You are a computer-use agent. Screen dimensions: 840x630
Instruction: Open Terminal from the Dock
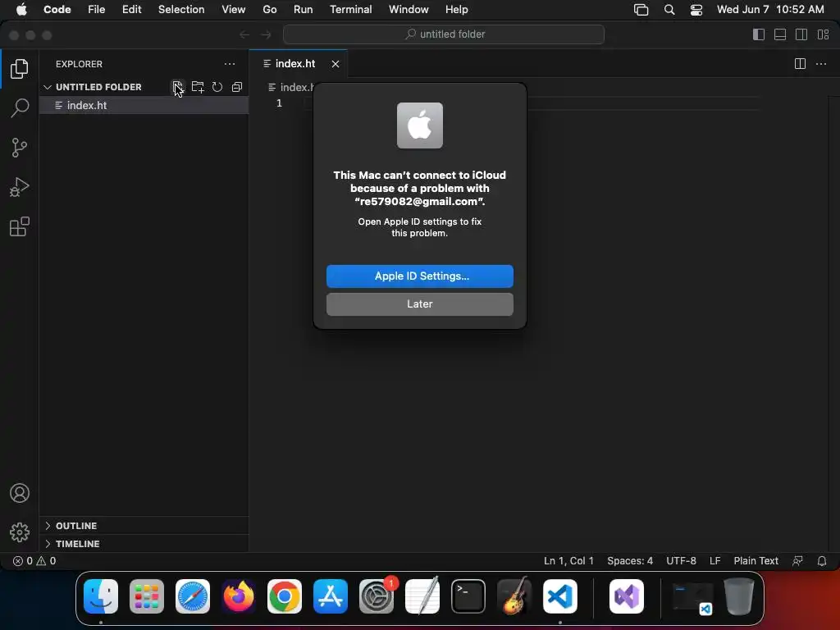[x=468, y=596]
